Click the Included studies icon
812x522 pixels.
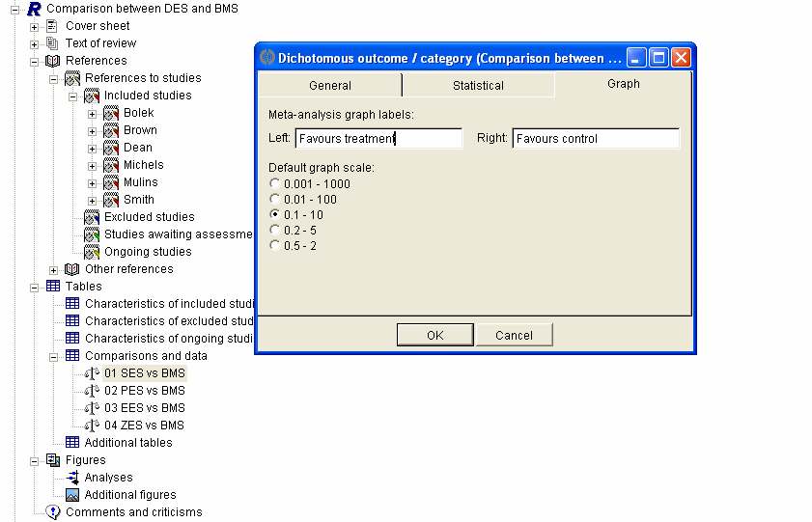[92, 96]
